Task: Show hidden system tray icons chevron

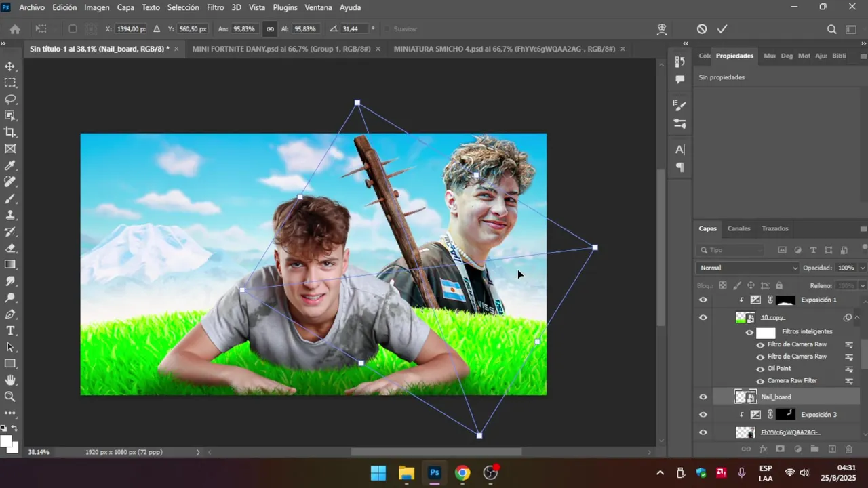Action: pyautogui.click(x=660, y=473)
